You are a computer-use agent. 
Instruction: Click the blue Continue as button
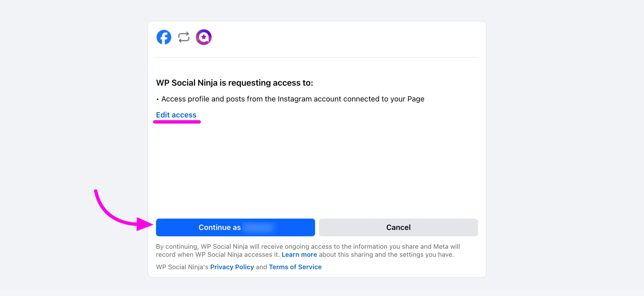click(x=235, y=227)
